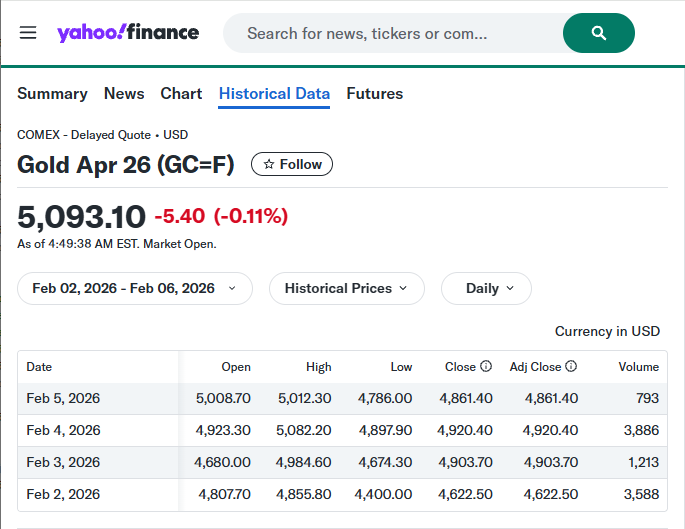Follow the Gold Apr 26 ticker

292,164
